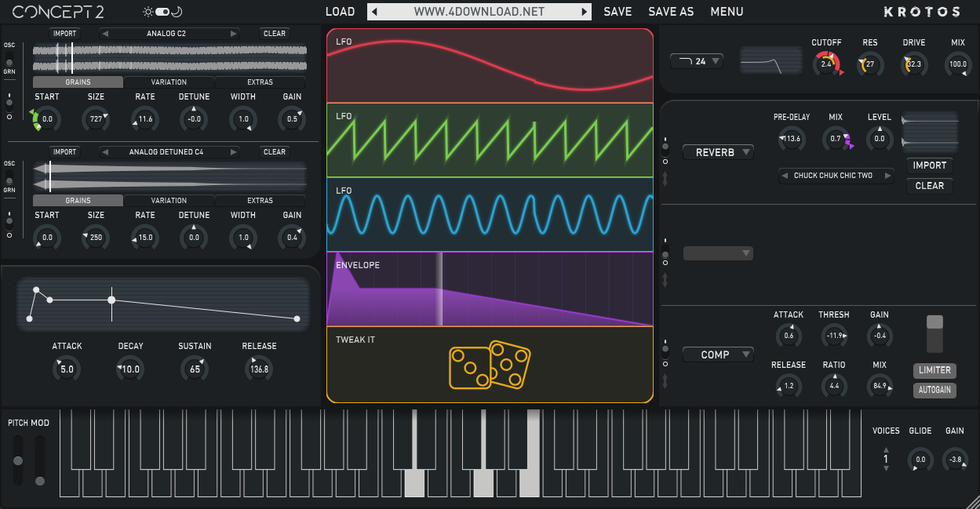This screenshot has width=980, height=509.
Task: Select the green sawtooth LFO panel
Action: tap(490, 140)
